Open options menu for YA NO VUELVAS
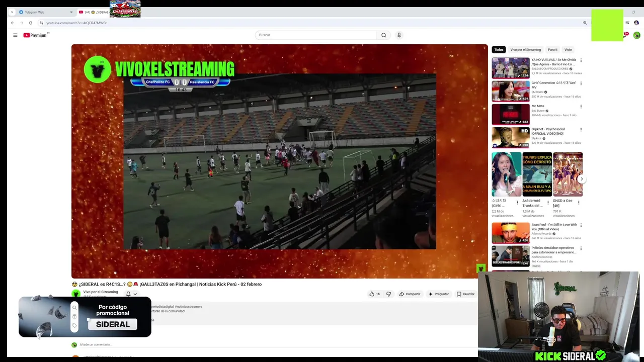The width and height of the screenshot is (644, 362). [581, 60]
